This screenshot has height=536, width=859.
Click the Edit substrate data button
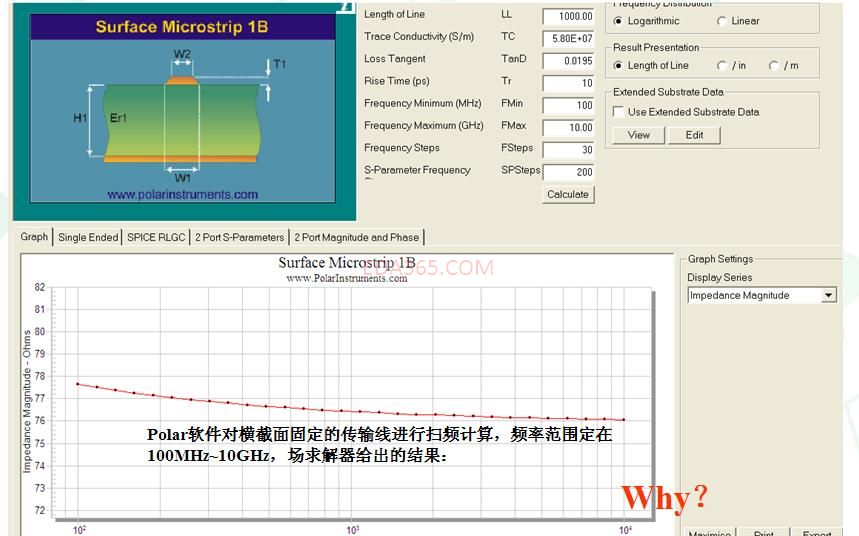point(694,135)
